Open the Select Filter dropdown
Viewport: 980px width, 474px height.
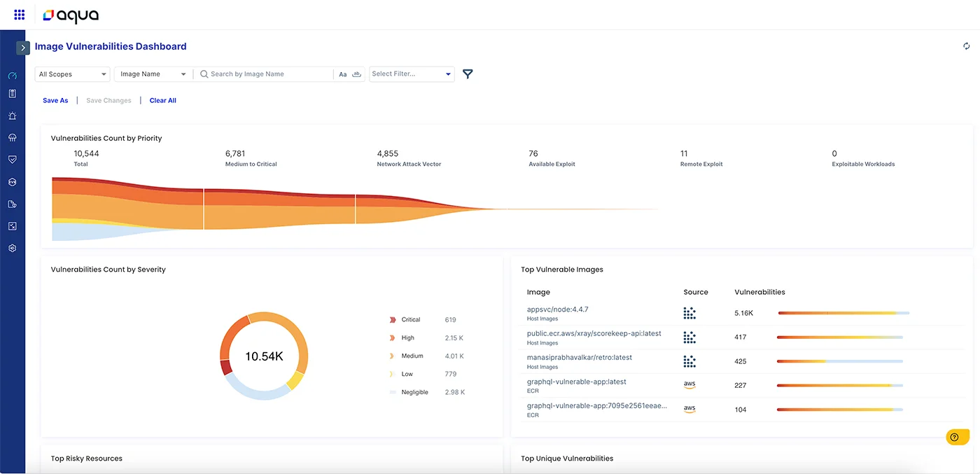412,74
